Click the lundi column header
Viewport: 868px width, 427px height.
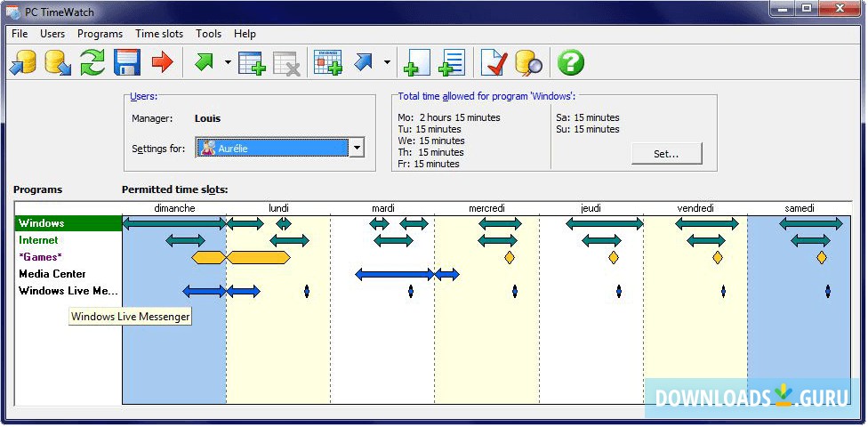(278, 209)
